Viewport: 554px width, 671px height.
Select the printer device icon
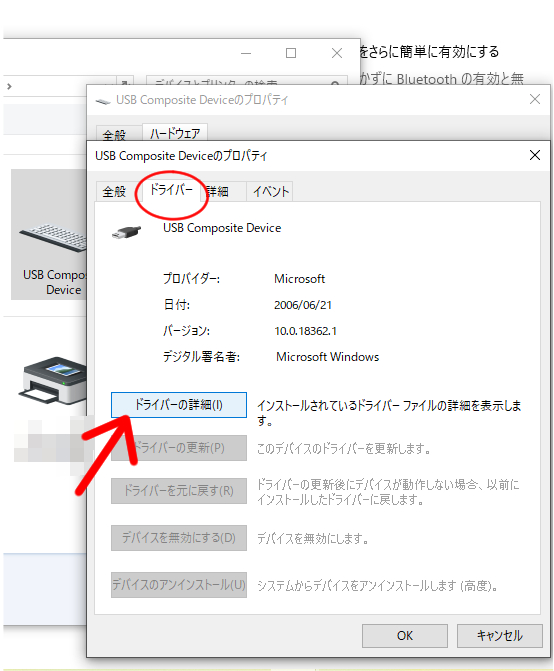click(x=52, y=381)
